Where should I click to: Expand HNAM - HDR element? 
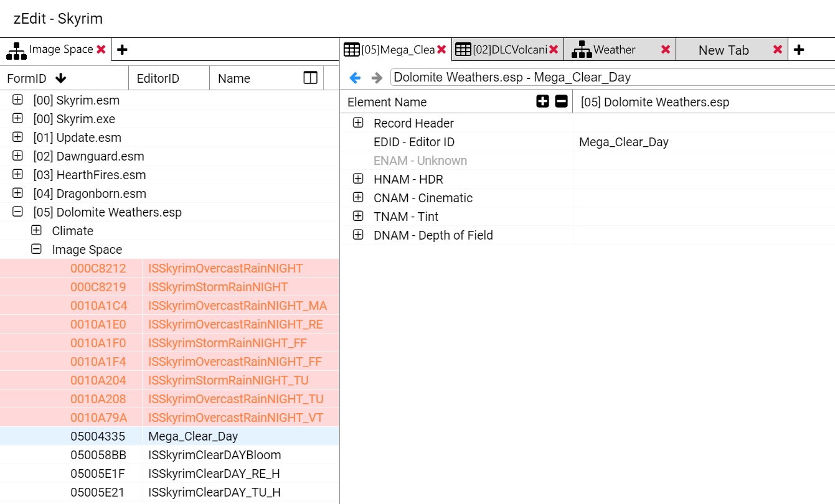(358, 179)
